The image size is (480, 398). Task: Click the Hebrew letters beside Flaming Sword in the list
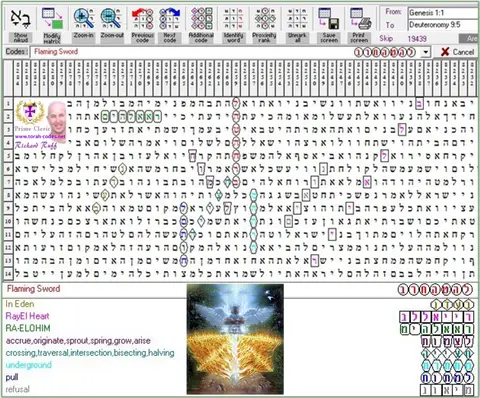[435, 289]
